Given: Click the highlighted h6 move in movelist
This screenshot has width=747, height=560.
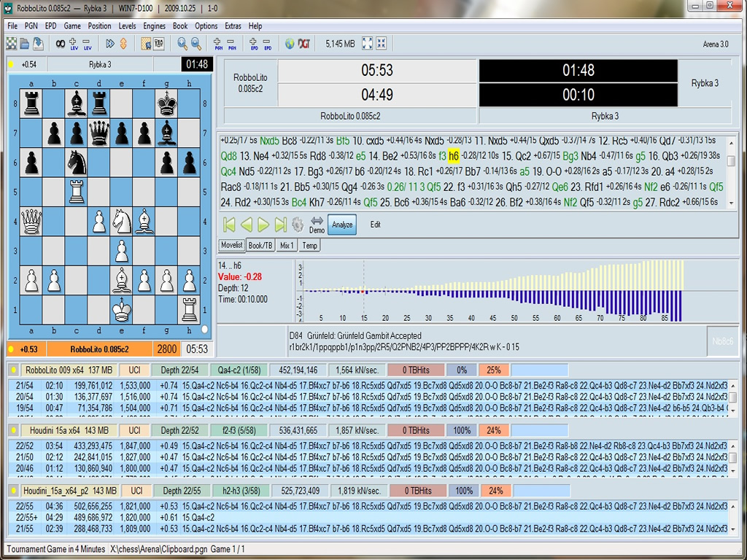Looking at the screenshot, I should click(454, 156).
